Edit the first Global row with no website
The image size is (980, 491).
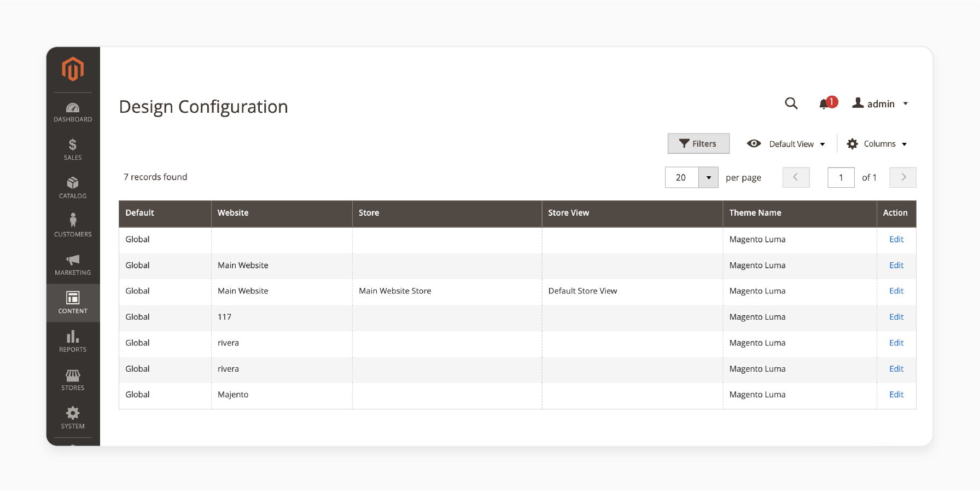896,239
